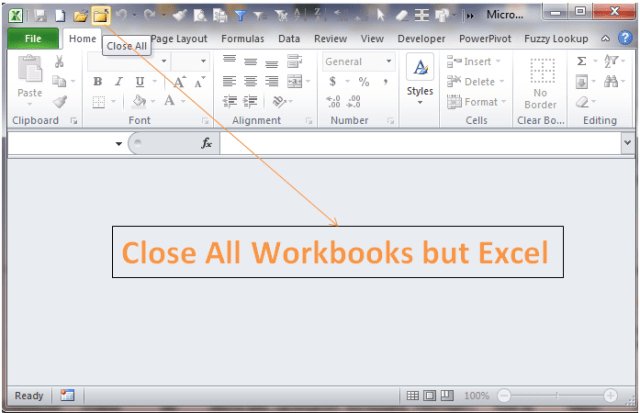Click the Merge and Center icon
Viewport: 640px width, 413px height.
pos(294,81)
